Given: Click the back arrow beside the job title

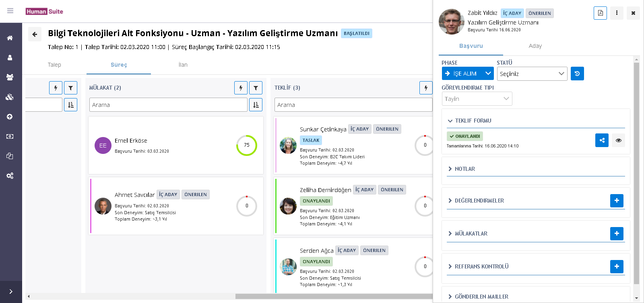Looking at the screenshot, I should click(35, 34).
